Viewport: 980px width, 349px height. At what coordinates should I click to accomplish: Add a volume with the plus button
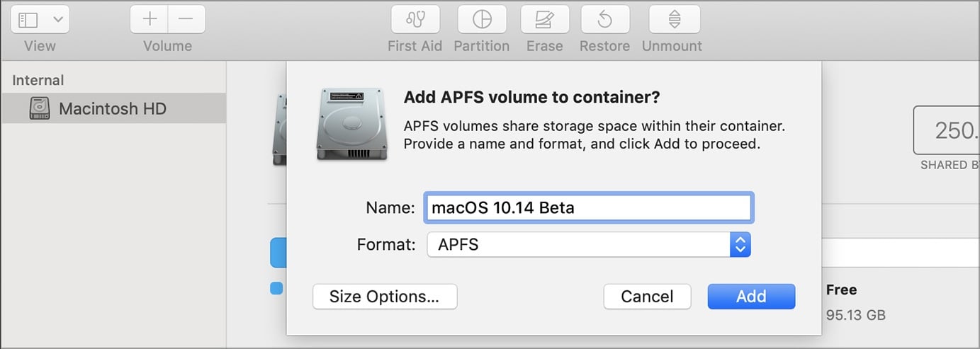[x=150, y=19]
